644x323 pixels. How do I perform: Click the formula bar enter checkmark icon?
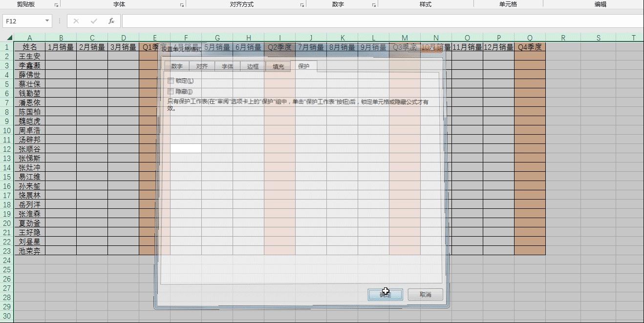[x=94, y=21]
